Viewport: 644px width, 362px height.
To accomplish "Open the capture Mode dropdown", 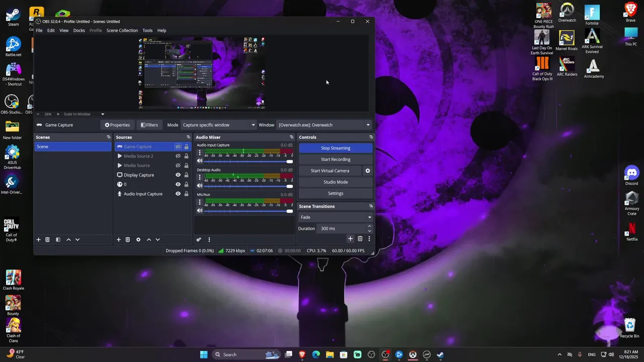I will 218,125.
